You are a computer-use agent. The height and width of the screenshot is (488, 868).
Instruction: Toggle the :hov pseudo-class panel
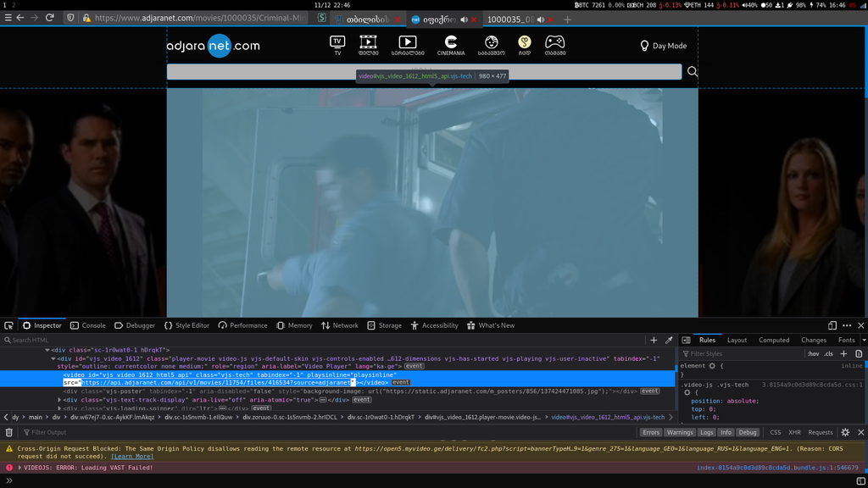click(x=813, y=353)
